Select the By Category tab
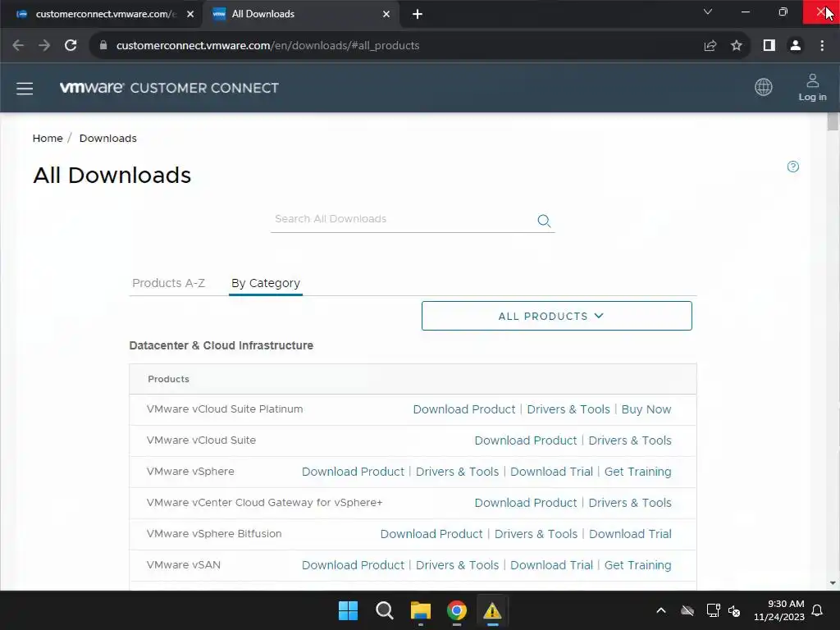Screen dimensions: 840x630 (x=266, y=283)
